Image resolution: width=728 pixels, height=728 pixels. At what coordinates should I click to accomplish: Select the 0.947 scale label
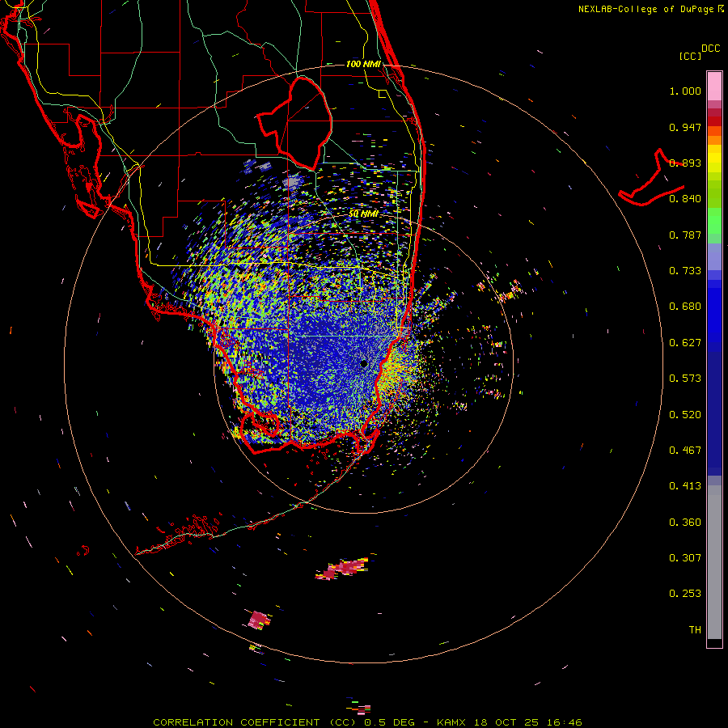685,127
